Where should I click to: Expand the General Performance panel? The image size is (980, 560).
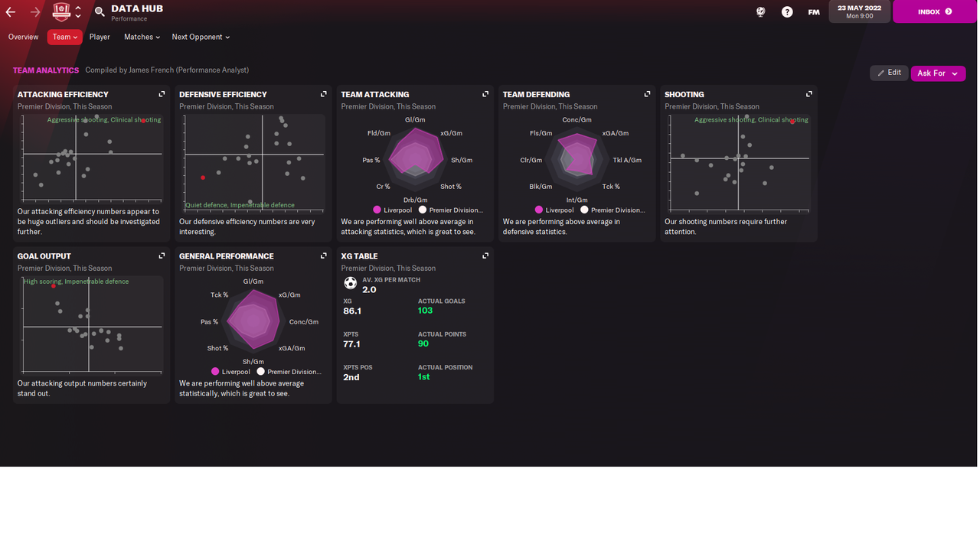(x=323, y=256)
